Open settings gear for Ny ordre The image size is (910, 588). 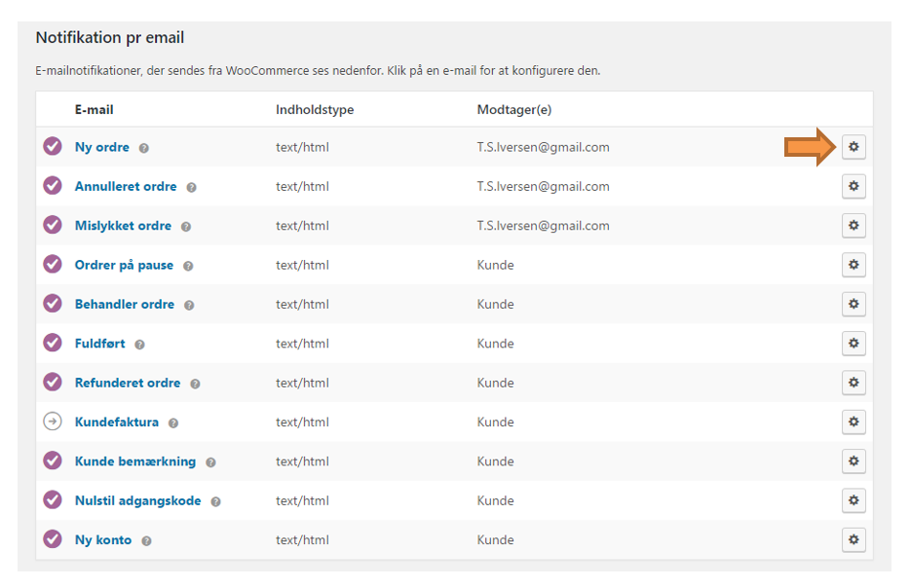[x=853, y=147]
